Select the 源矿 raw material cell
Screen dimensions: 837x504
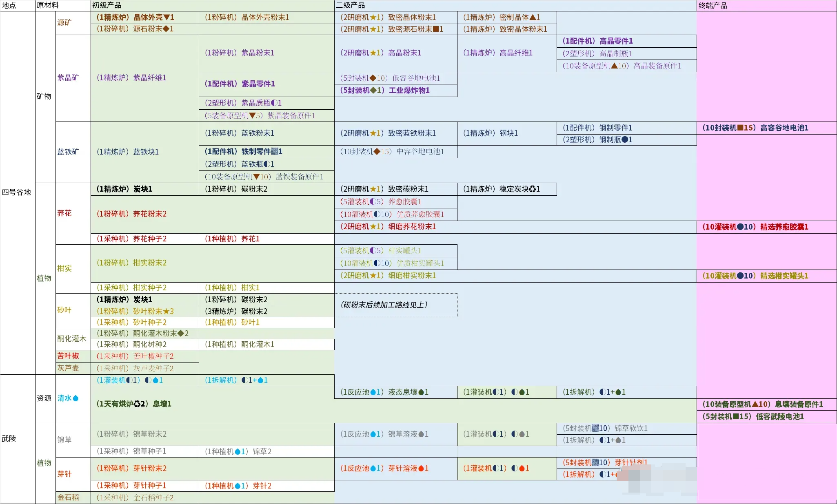[x=73, y=23]
